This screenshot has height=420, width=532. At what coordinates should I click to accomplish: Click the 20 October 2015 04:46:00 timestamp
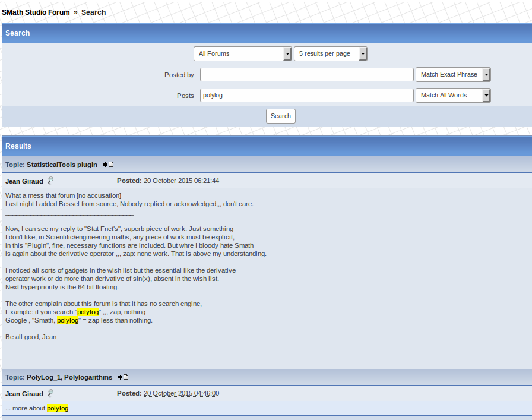tap(181, 393)
